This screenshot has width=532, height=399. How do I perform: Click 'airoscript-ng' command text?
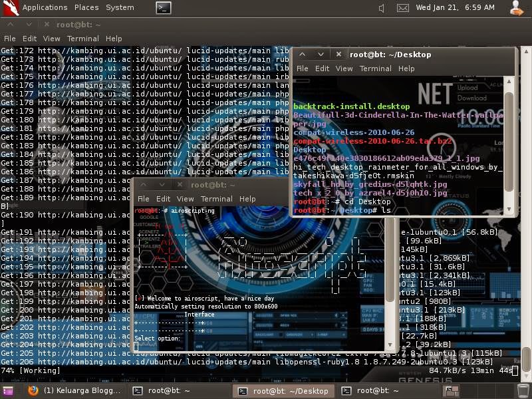[193, 211]
